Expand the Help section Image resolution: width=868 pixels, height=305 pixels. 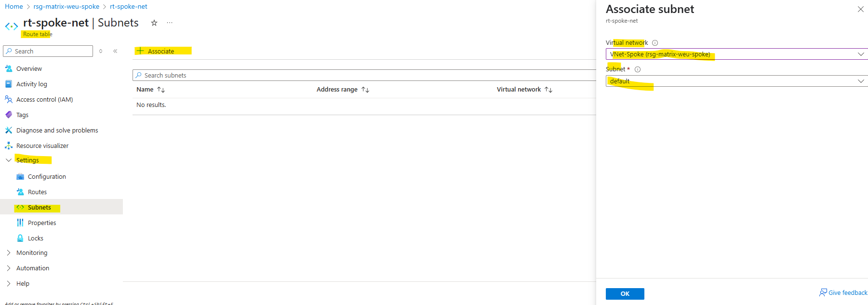coord(9,283)
